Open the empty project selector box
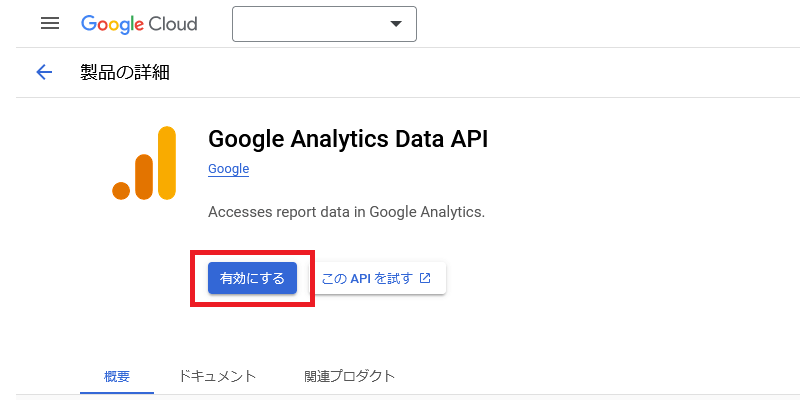The image size is (800, 400). click(310, 24)
